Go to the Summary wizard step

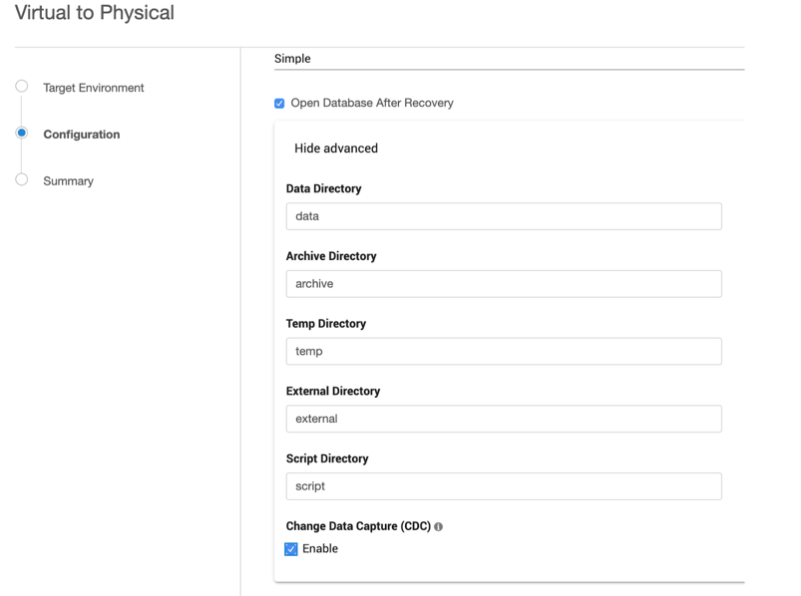[x=68, y=180]
